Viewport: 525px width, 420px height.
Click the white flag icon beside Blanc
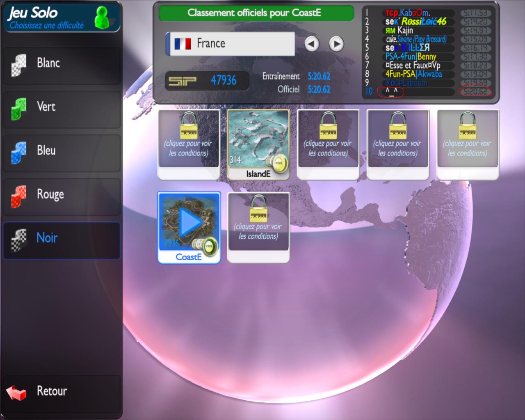point(19,65)
